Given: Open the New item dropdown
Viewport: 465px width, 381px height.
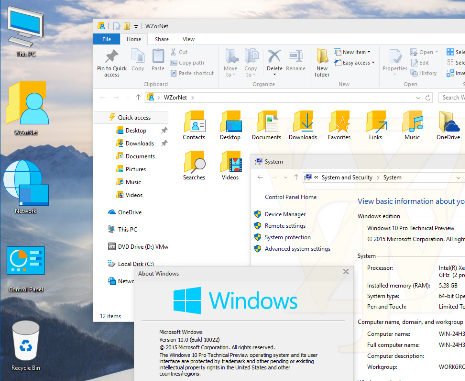Looking at the screenshot, I should tap(353, 52).
